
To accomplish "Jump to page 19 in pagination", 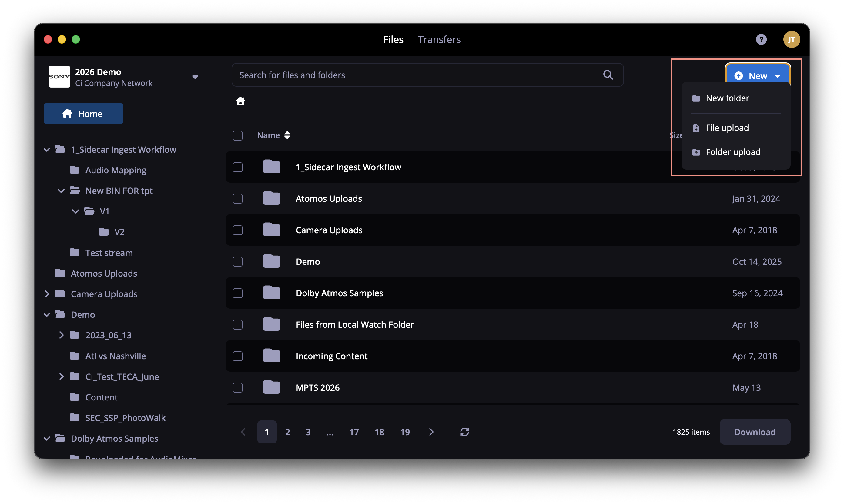I will coord(404,432).
